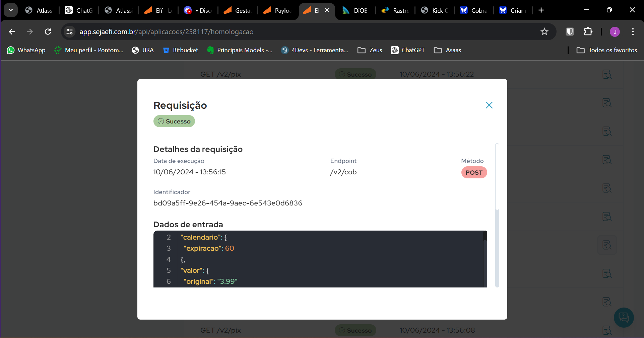644x338 pixels.
Task: Go back to the previous page
Action: coord(12,32)
